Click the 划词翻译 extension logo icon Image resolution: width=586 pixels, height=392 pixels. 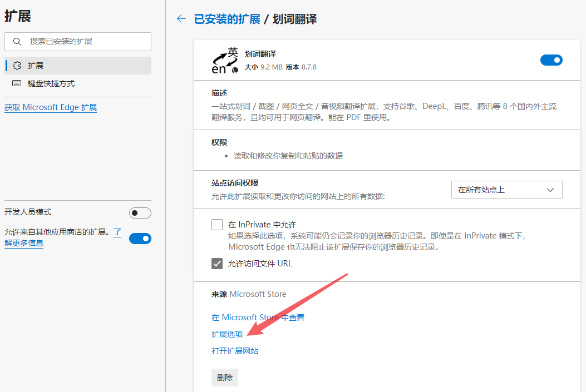pos(225,61)
